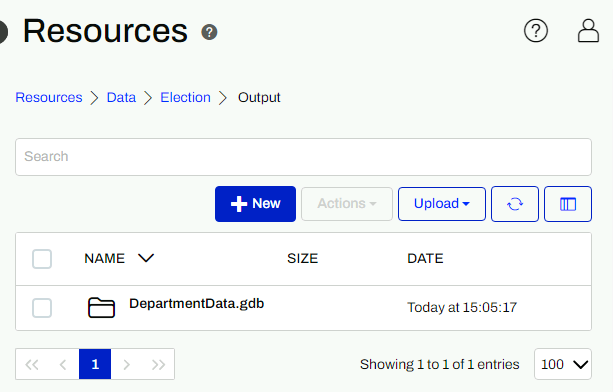Screen dimensions: 613x392
Task: Click the DepartmentData.gdb folder icon
Action: point(101,308)
